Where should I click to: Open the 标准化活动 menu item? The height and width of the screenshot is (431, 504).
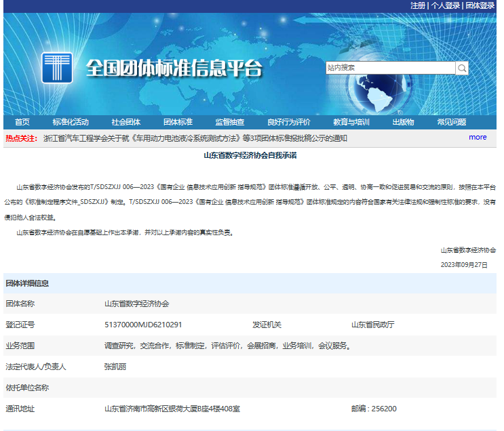click(71, 122)
